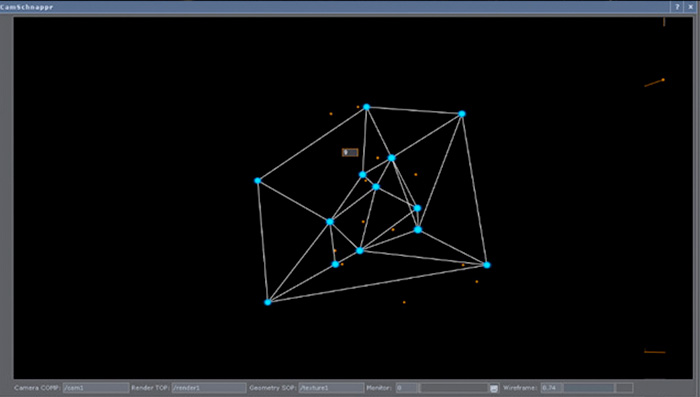Click the Camera COMP field showing /cam1

coord(96,388)
